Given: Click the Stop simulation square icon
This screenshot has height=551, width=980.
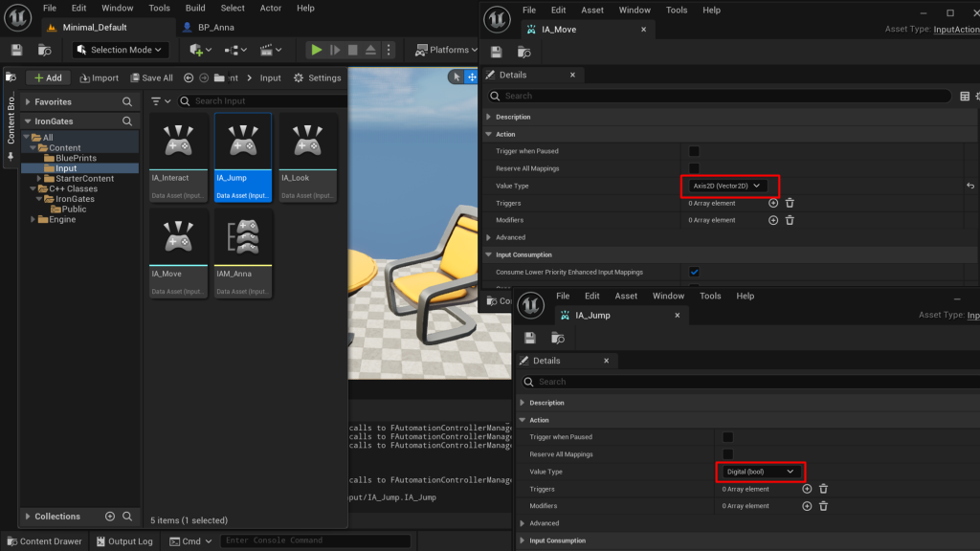Looking at the screenshot, I should point(353,50).
